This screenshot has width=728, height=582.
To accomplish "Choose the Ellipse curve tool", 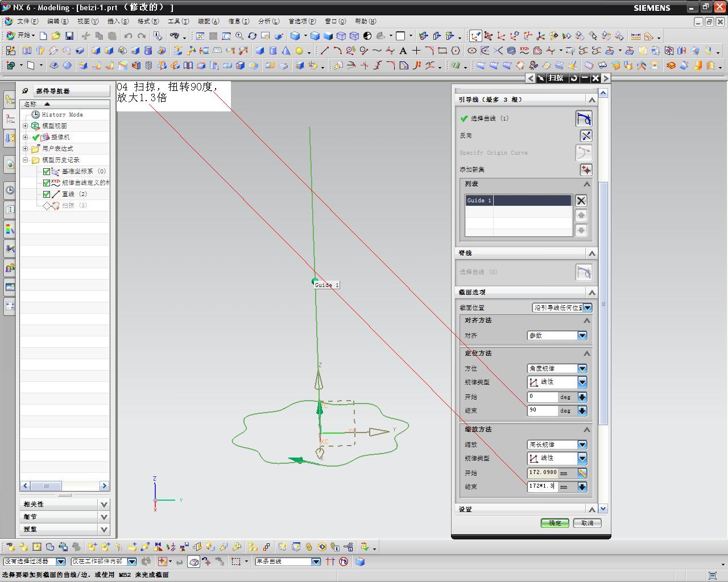I will pyautogui.click(x=472, y=51).
